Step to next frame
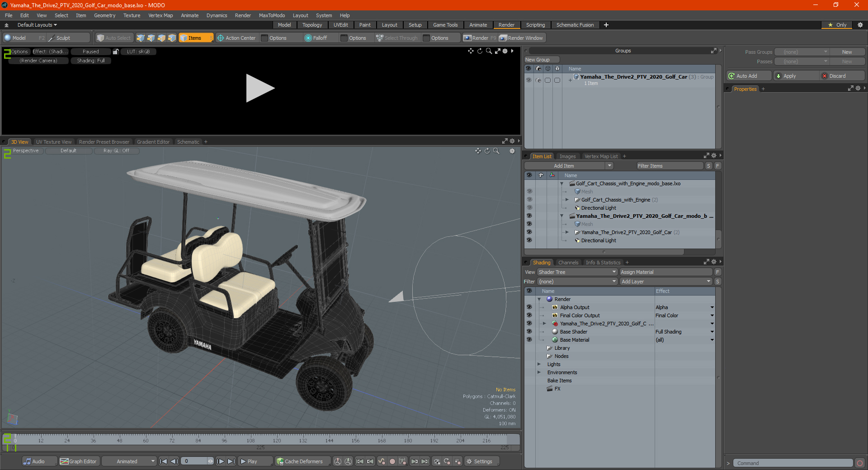 (220, 461)
